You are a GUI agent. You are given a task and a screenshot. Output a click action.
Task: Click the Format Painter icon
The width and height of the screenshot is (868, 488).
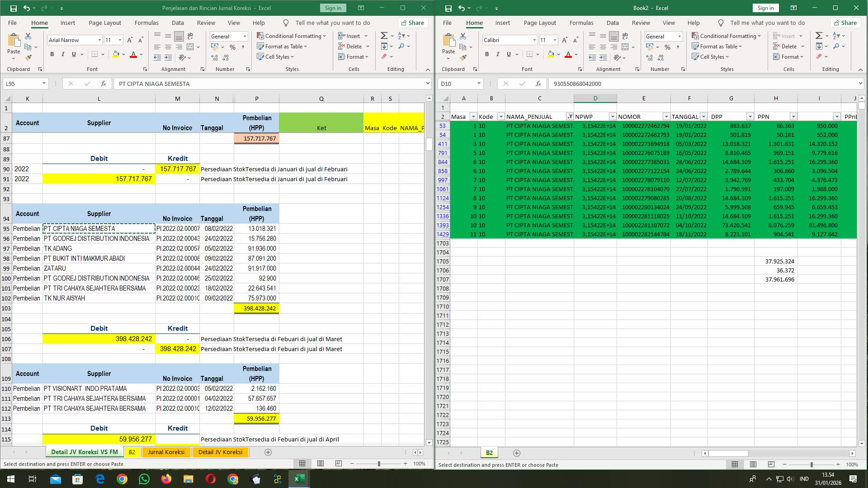point(28,57)
